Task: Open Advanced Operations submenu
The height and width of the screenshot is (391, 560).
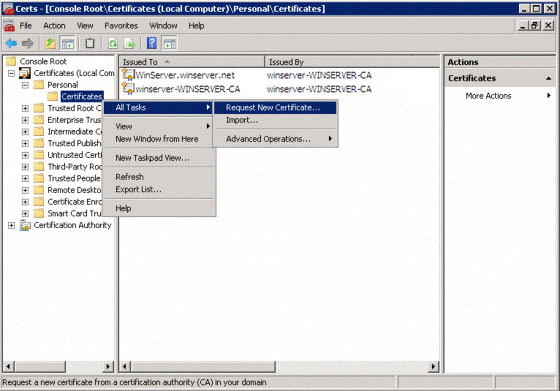Action: [275, 139]
